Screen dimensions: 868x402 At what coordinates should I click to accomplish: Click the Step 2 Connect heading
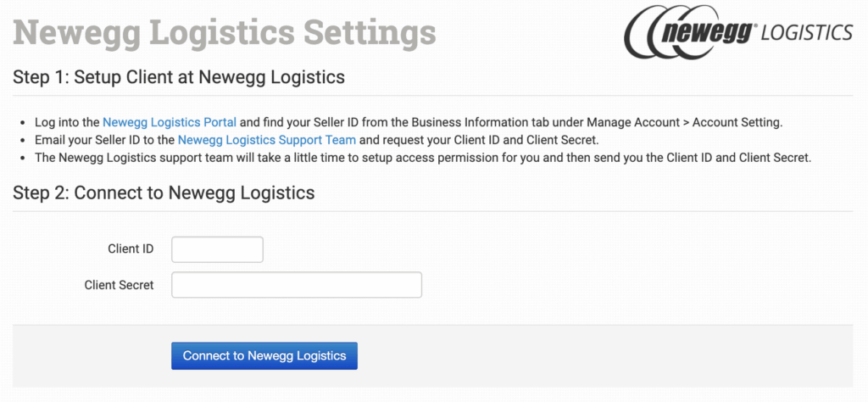click(164, 193)
